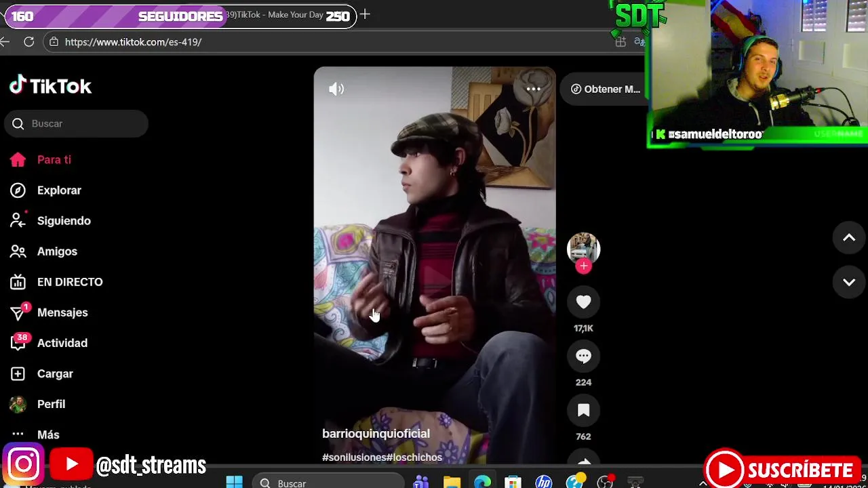This screenshot has height=488, width=868.
Task: Click the Actividad icon with 38 badge
Action: (x=19, y=342)
